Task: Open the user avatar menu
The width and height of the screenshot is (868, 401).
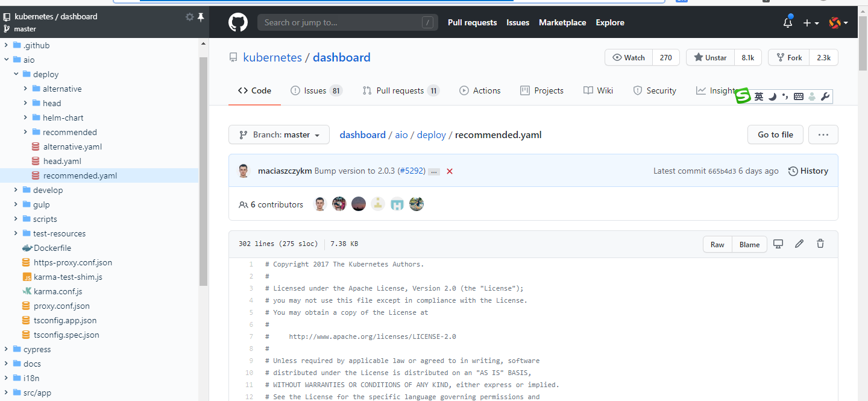Action: [838, 23]
